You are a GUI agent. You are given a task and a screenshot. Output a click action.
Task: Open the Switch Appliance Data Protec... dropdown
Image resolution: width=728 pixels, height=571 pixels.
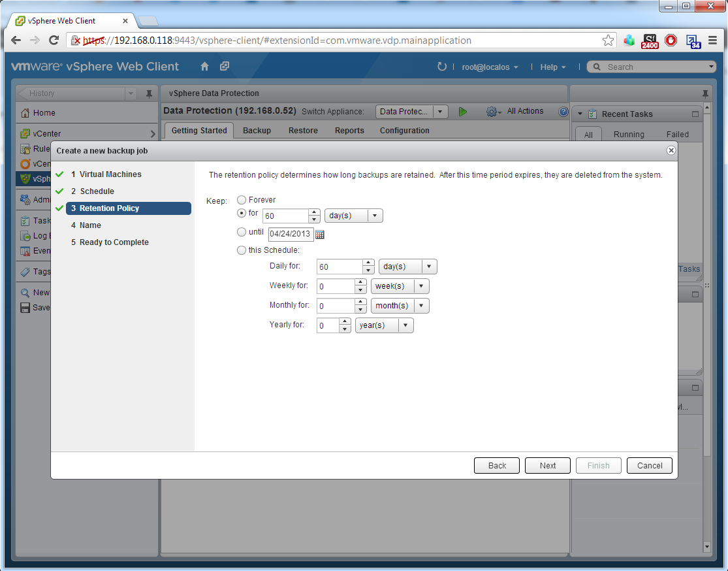[412, 112]
